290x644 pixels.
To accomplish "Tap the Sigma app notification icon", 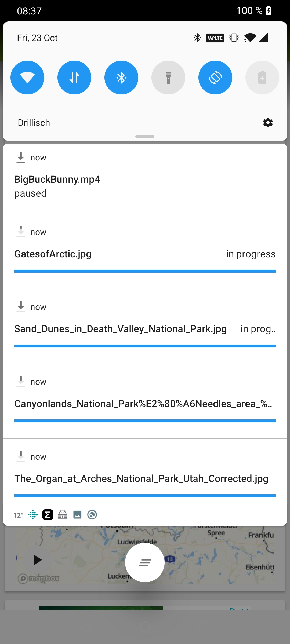I will point(48,515).
